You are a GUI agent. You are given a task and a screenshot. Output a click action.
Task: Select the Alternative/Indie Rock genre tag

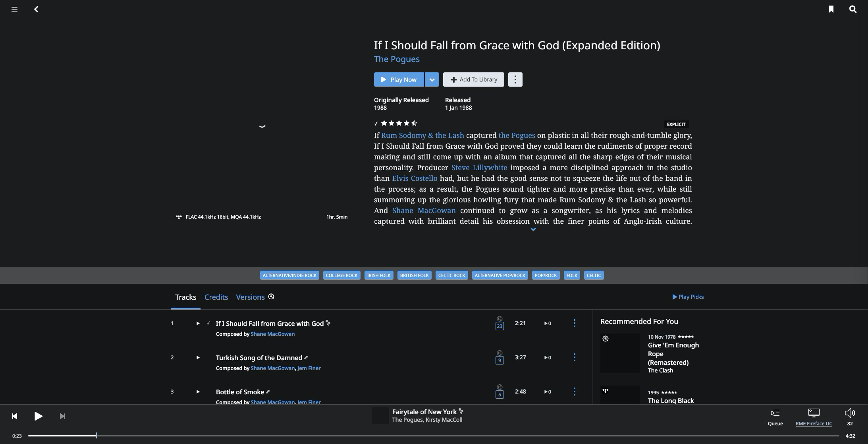click(289, 275)
